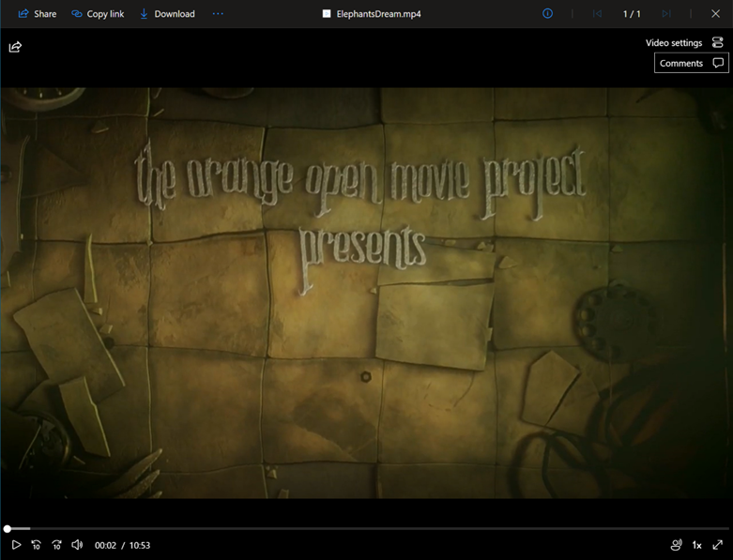Click the Share button in top toolbar

pyautogui.click(x=37, y=14)
